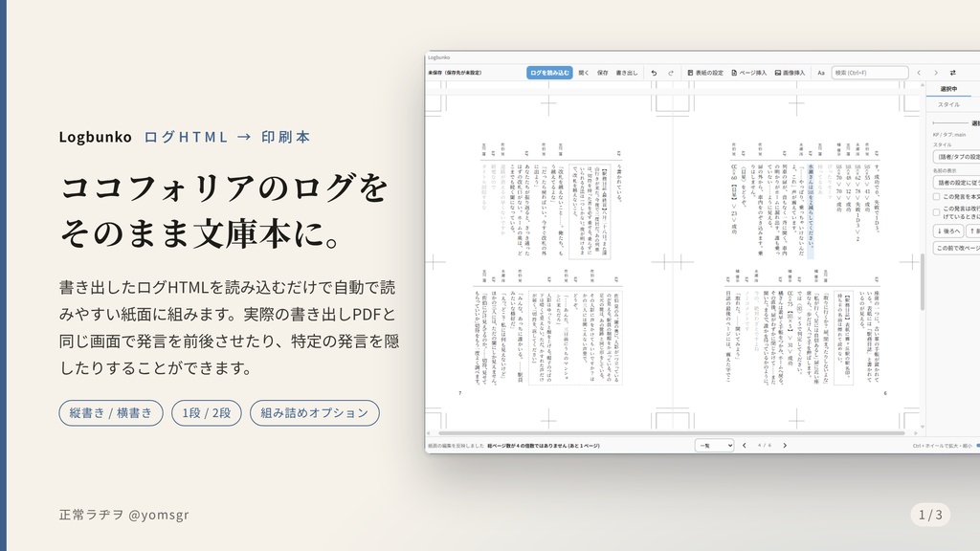Save the document with 保存
Screen dimensions: 980x551
pos(602,73)
